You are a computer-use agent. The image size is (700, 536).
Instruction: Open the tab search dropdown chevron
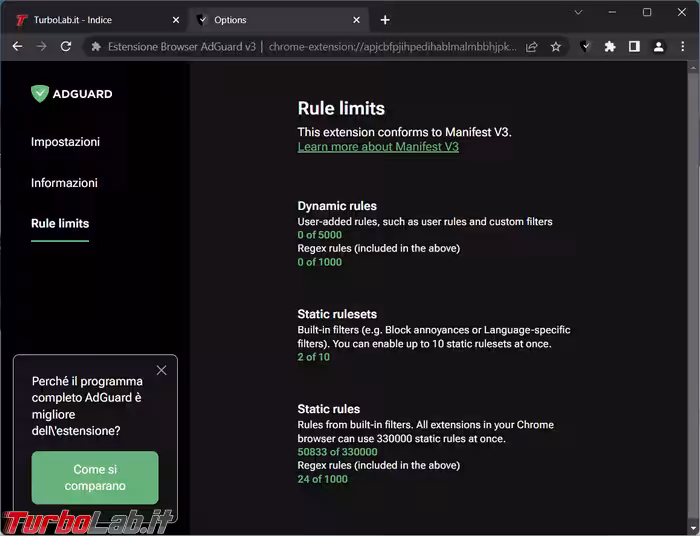579,12
